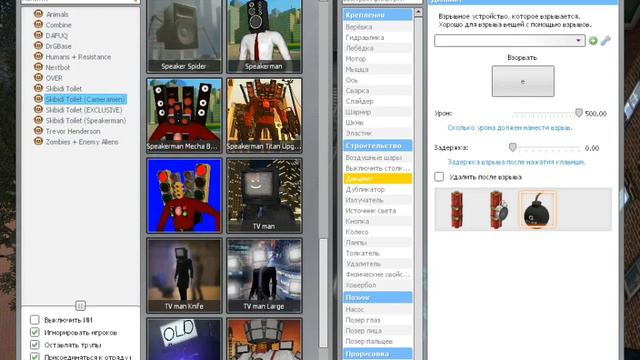The height and width of the screenshot is (360, 640).
Task: Open Skibidi Toilet (EXCLUSIVE) category
Action: [84, 110]
